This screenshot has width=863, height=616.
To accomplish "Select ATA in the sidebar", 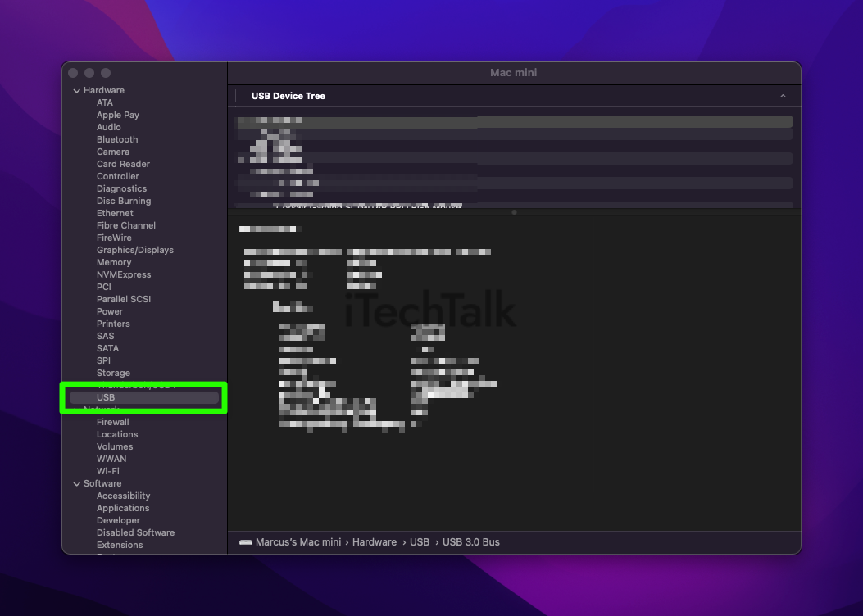I will 105,103.
